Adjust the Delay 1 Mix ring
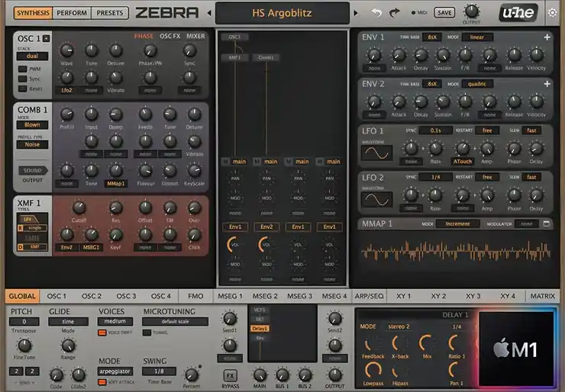Image resolution: width=565 pixels, height=392 pixels. tap(427, 343)
